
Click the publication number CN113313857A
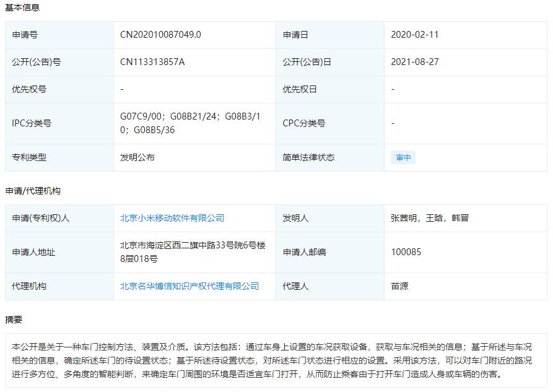[x=151, y=63]
